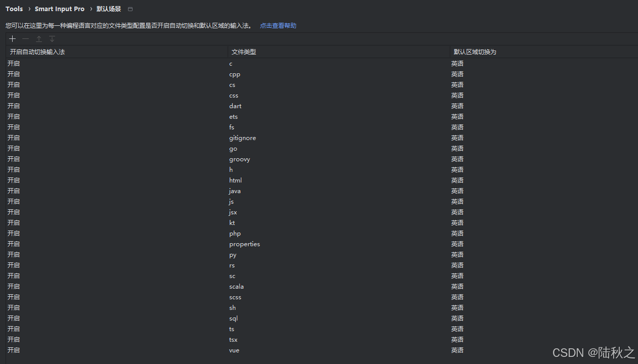Select the js file type cell
The height and width of the screenshot is (364, 638).
231,202
